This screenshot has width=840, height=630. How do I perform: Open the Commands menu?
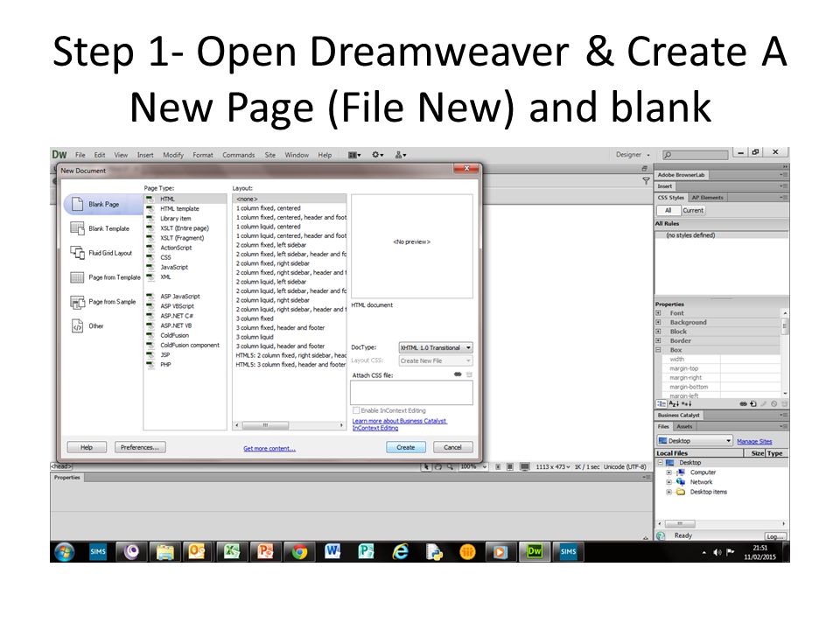[x=238, y=155]
